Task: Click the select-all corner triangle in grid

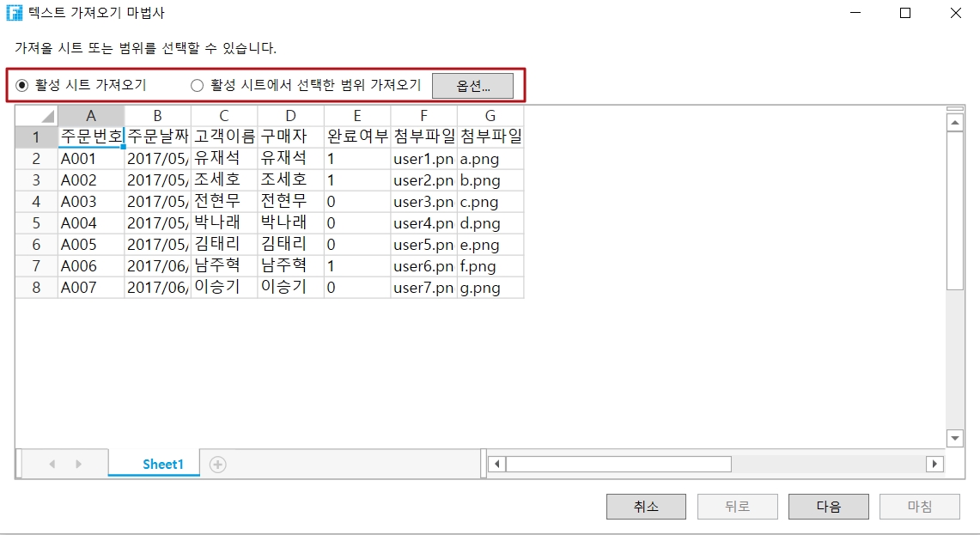Action: [x=46, y=116]
